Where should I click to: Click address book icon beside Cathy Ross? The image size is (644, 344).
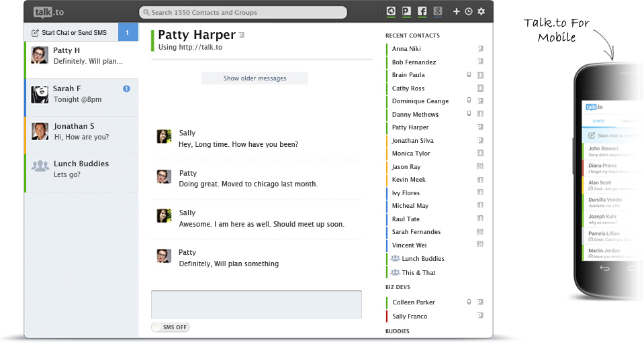pyautogui.click(x=480, y=88)
